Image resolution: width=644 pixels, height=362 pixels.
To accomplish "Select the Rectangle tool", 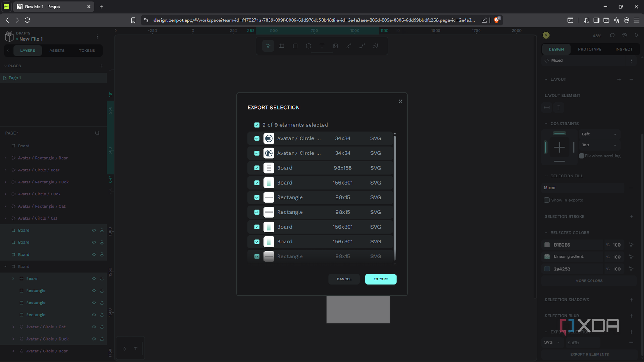I will [295, 46].
